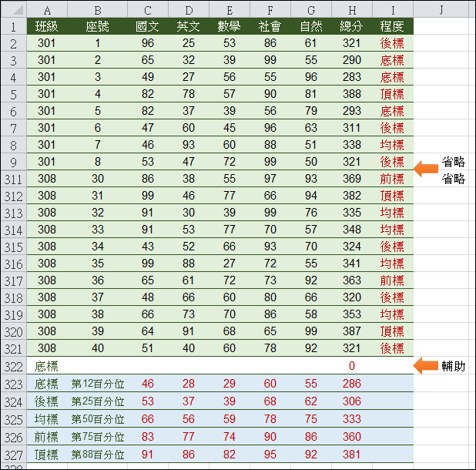Viewport: 476px width, 470px height.
Task: Select total score cell 341
Action: click(x=352, y=264)
